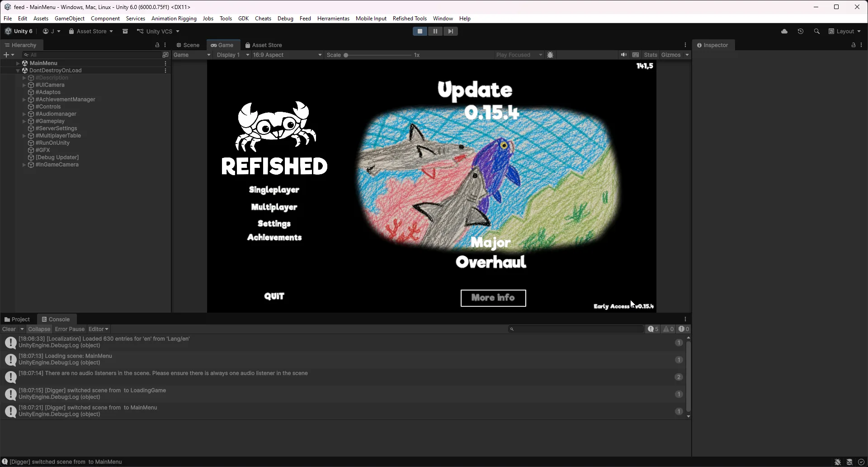Open DontDestroyOnLoad scene options menu
868x467 pixels.
click(165, 71)
